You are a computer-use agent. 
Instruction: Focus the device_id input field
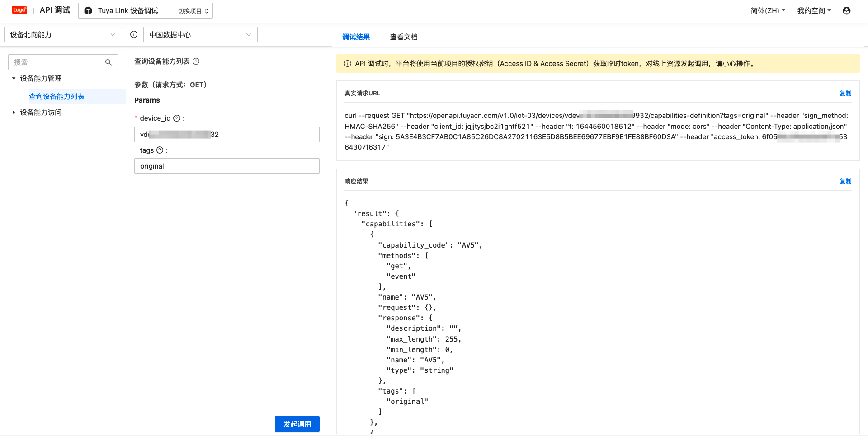(x=227, y=134)
